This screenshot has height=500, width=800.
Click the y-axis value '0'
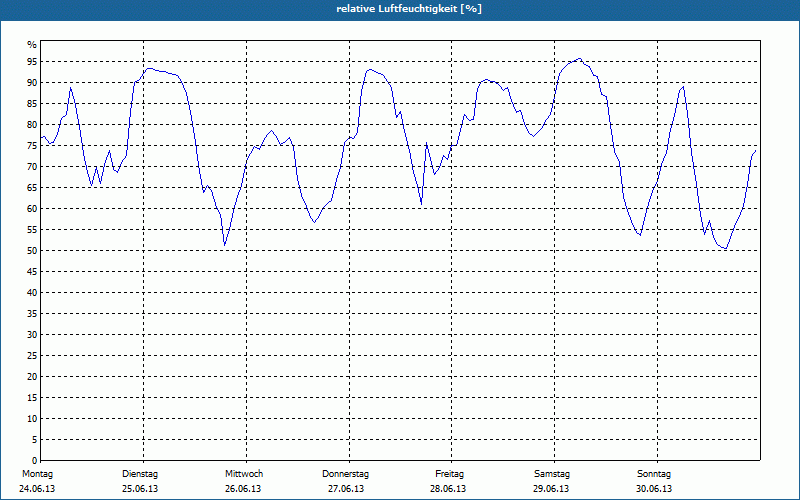pos(35,461)
